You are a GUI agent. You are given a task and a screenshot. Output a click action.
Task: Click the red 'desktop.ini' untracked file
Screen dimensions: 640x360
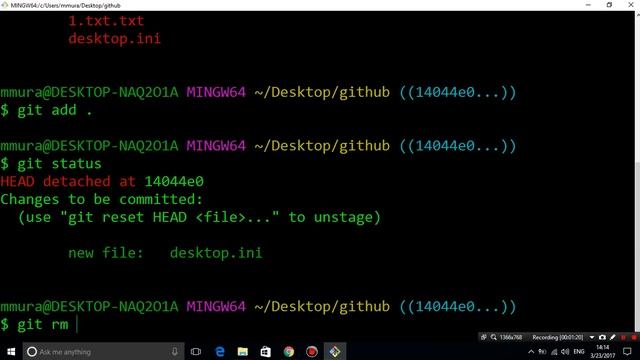(x=114, y=39)
